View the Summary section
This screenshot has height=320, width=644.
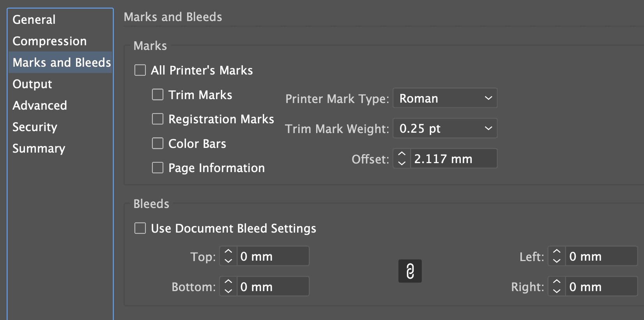click(39, 148)
